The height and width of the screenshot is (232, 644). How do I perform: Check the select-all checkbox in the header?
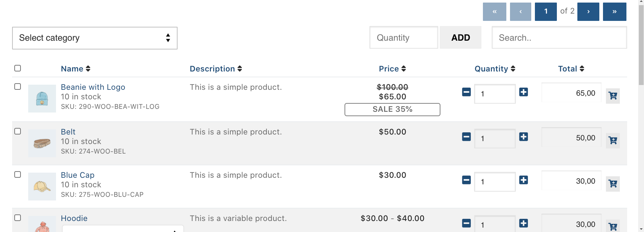(17, 68)
